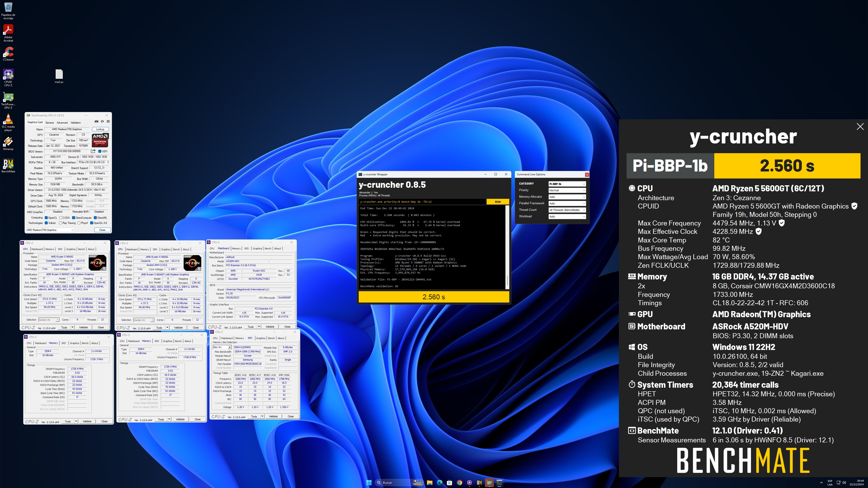The height and width of the screenshot is (488, 868).
Task: Launch Microsoft Edge from the taskbar
Action: click(x=439, y=483)
